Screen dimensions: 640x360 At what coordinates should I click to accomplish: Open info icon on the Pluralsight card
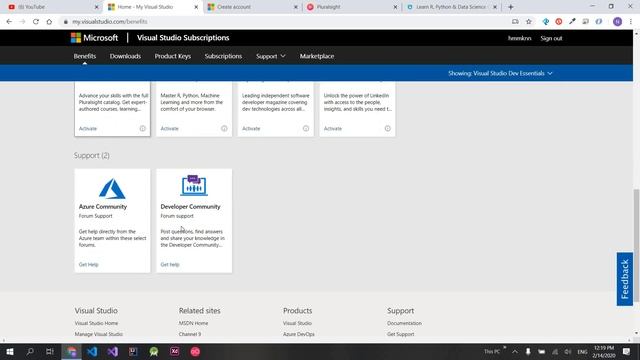pyautogui.click(x=142, y=128)
